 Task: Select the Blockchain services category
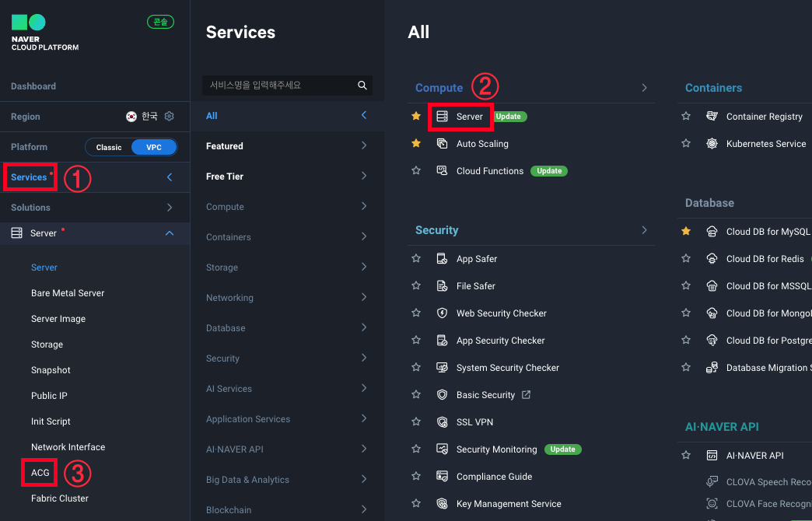coord(288,509)
